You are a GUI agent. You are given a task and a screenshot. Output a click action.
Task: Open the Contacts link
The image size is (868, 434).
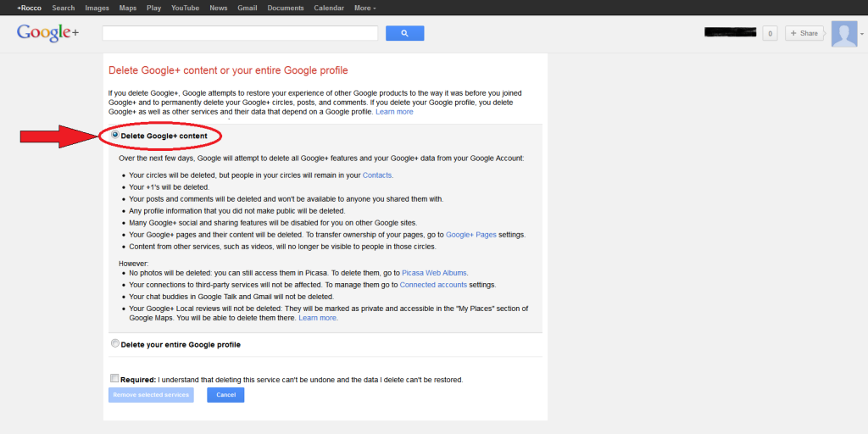point(377,175)
